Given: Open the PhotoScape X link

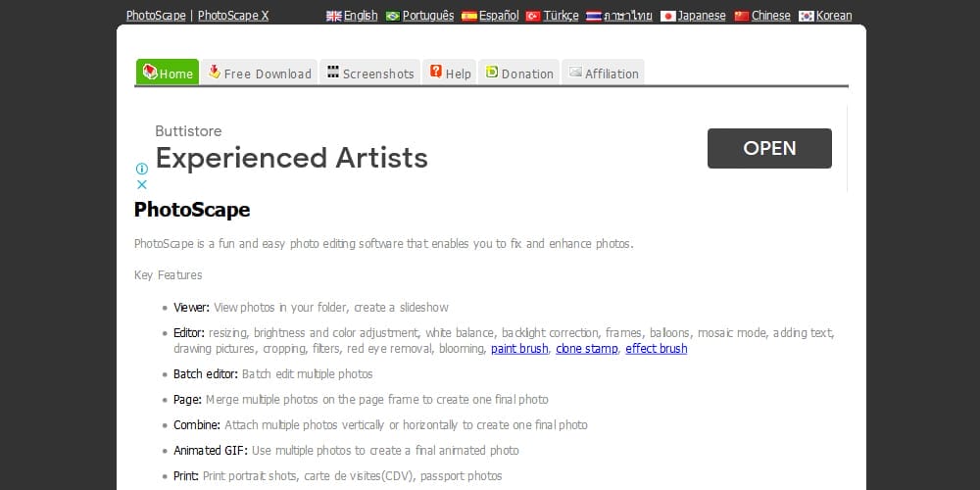Looking at the screenshot, I should (x=233, y=16).
